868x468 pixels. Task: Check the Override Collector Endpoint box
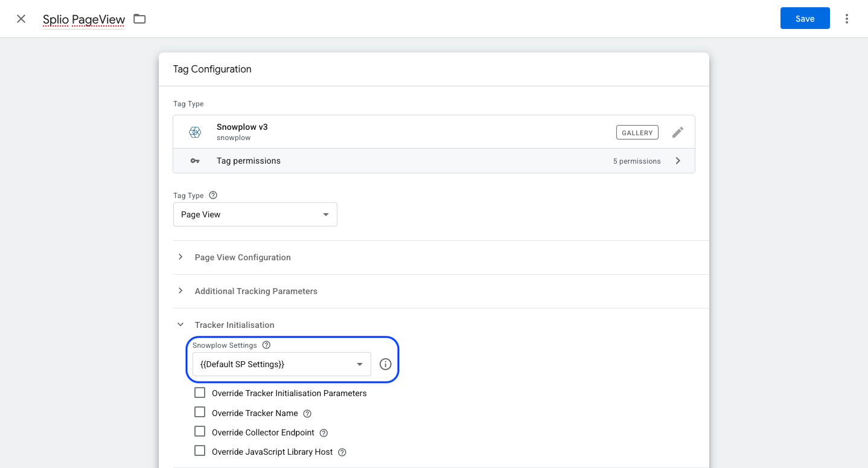200,432
